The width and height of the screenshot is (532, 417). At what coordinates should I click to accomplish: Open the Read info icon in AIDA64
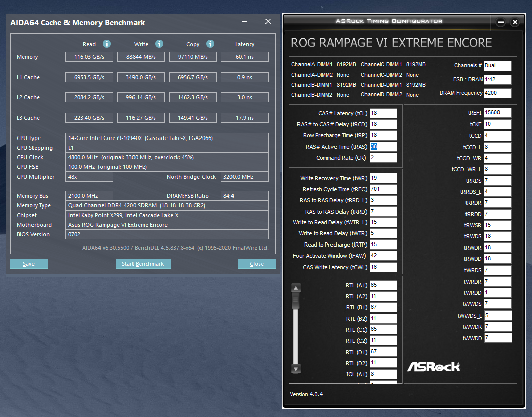click(x=107, y=44)
